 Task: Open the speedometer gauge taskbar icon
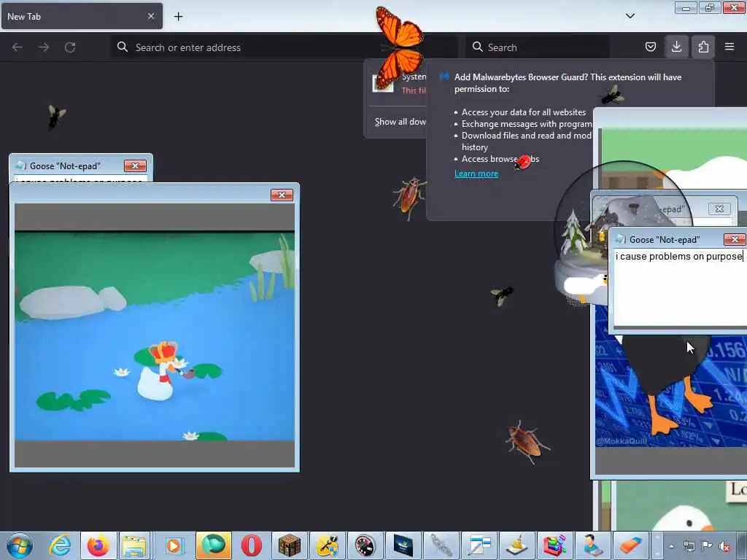365,545
